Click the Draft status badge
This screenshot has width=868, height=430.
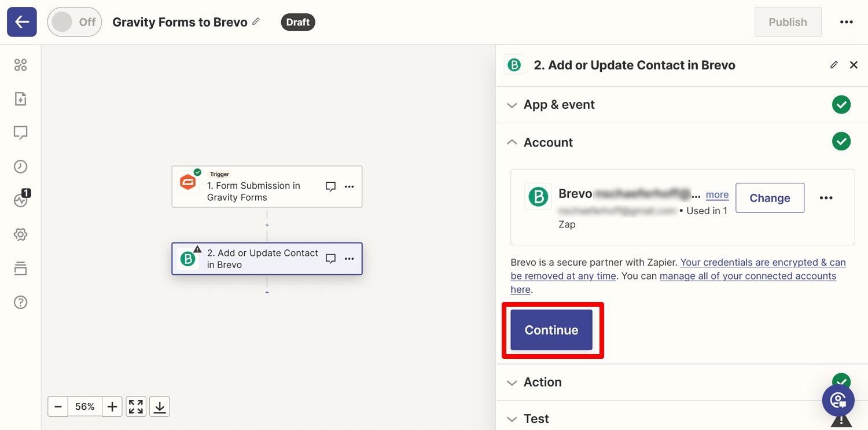(x=298, y=22)
